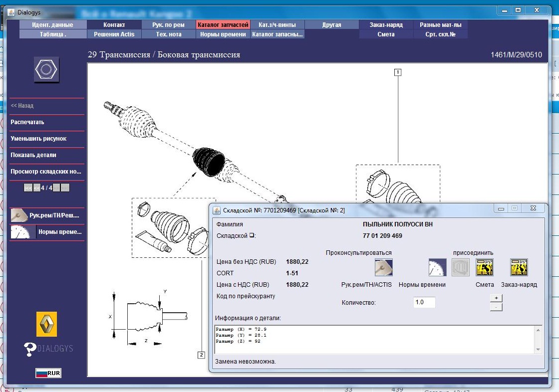The image size is (559, 392).
Task: Click the ПЫЛЬНИК ПОЛУОСИ ВН part name
Action: [x=398, y=224]
